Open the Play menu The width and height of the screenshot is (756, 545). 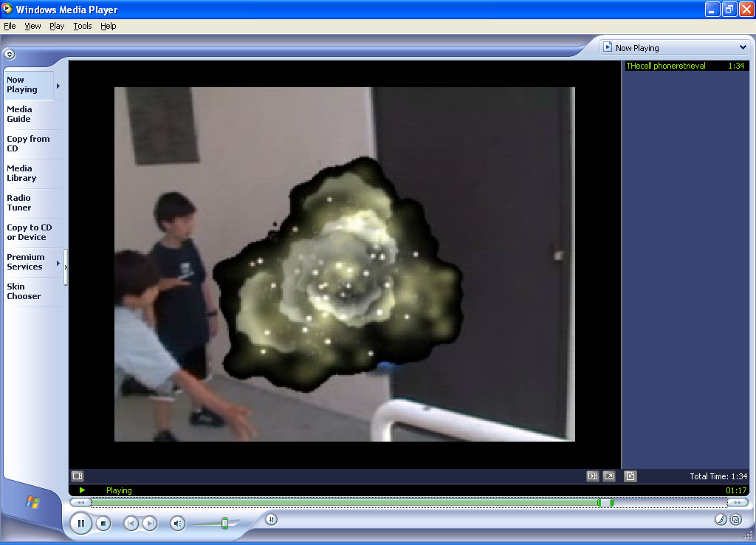pyautogui.click(x=57, y=26)
